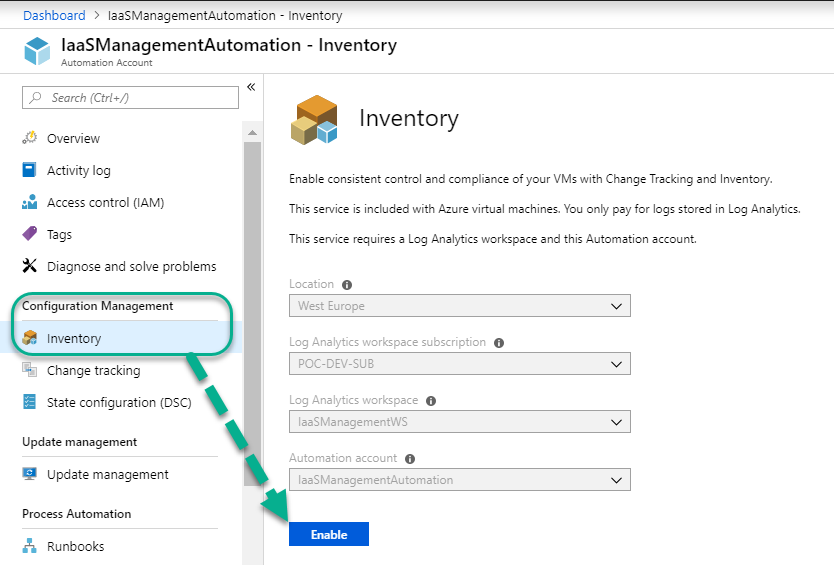The width and height of the screenshot is (834, 565).
Task: Click the Activity log book icon
Action: pos(29,170)
